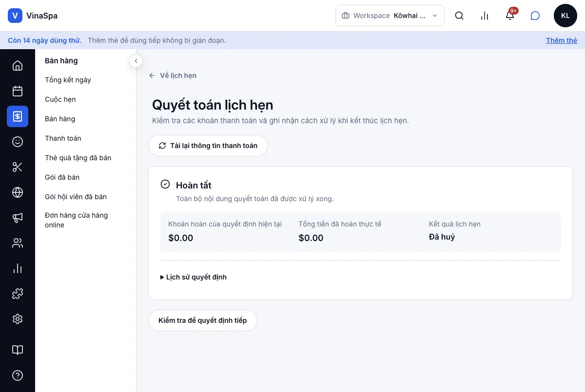Open the Home icon in sidebar
The image size is (585, 392).
[x=18, y=66]
